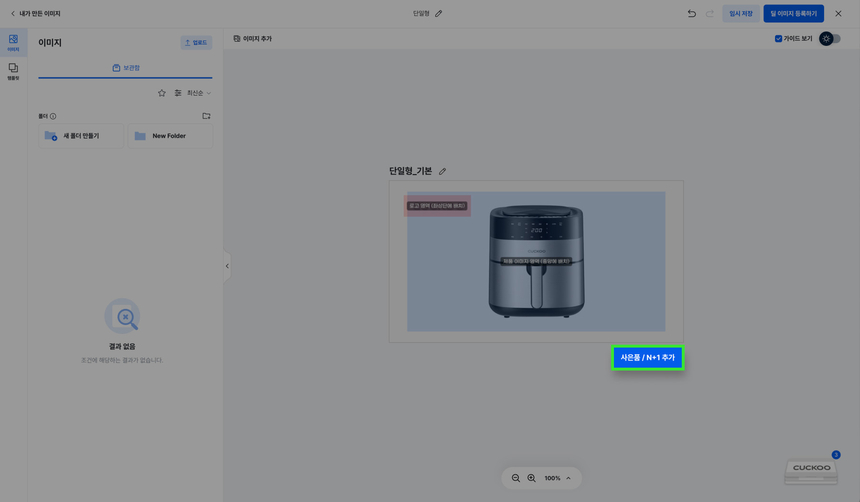Screen dimensions: 860x502
Task: Collapse the left image panel
Action: point(227,266)
